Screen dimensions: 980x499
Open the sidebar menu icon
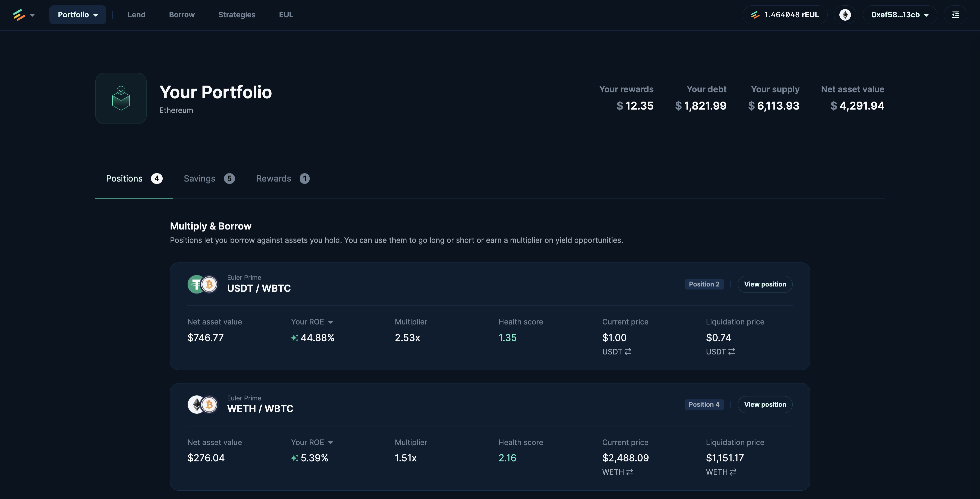click(955, 15)
